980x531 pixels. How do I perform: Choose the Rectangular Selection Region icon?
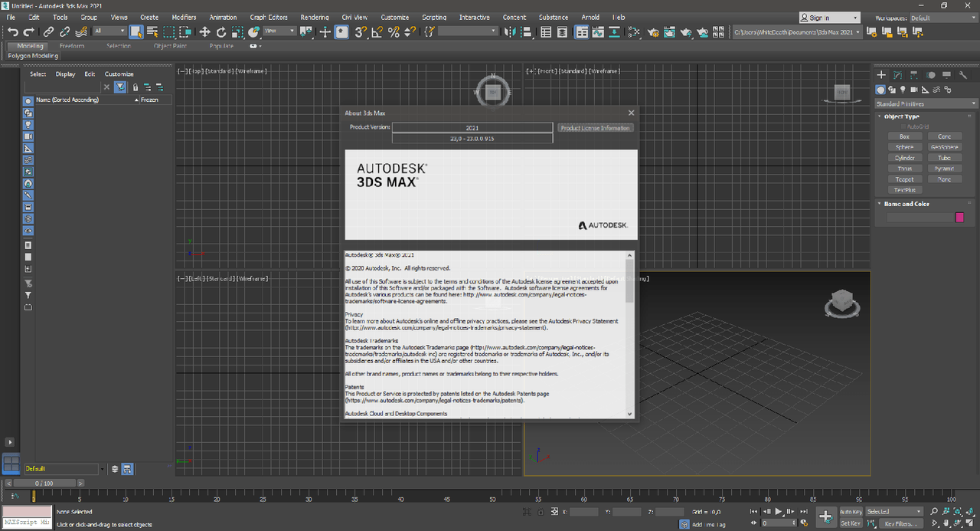(169, 32)
